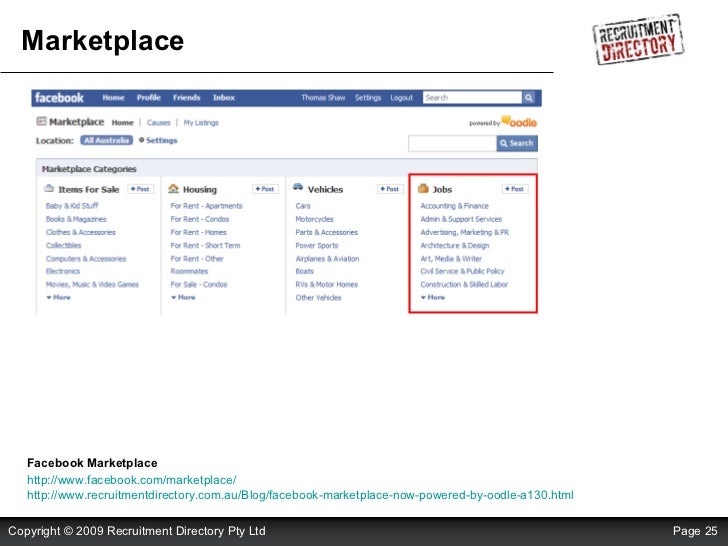Open Movies, Music & Video Games category
Viewport: 728px width, 546px height.
point(92,284)
